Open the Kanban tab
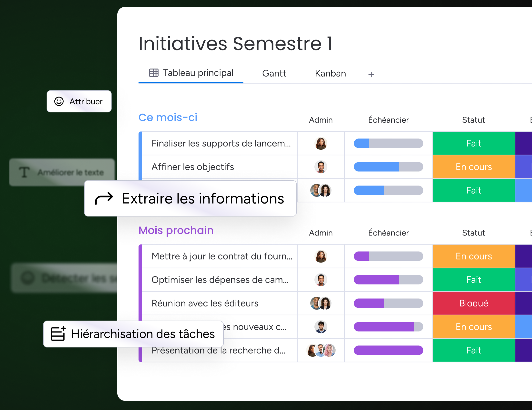 (x=330, y=73)
